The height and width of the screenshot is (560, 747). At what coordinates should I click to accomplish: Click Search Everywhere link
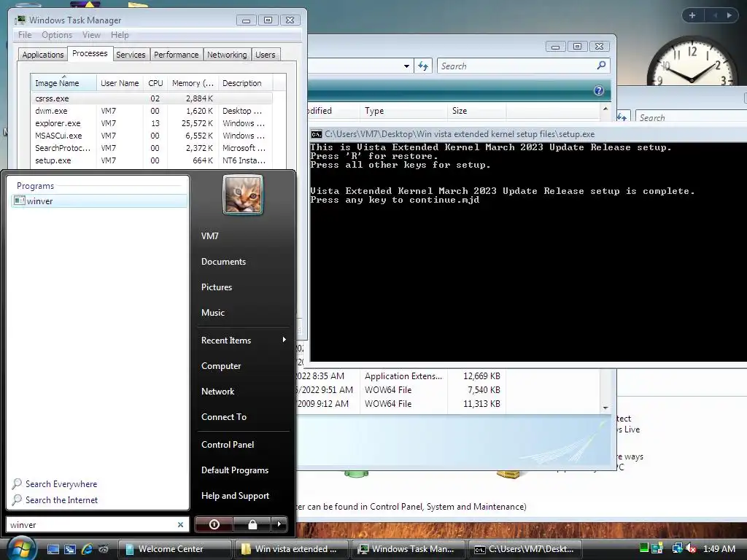pos(61,484)
